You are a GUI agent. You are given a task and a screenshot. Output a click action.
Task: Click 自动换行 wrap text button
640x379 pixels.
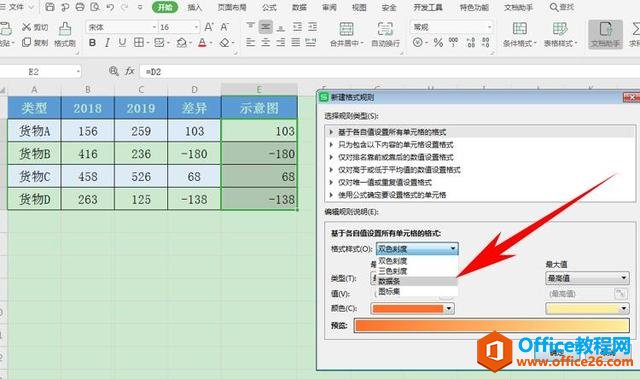click(385, 34)
